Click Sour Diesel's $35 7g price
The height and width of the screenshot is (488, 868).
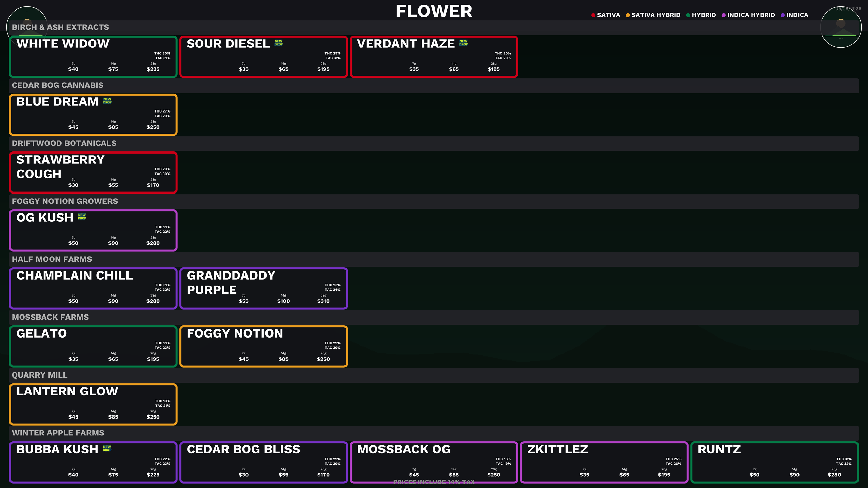243,69
